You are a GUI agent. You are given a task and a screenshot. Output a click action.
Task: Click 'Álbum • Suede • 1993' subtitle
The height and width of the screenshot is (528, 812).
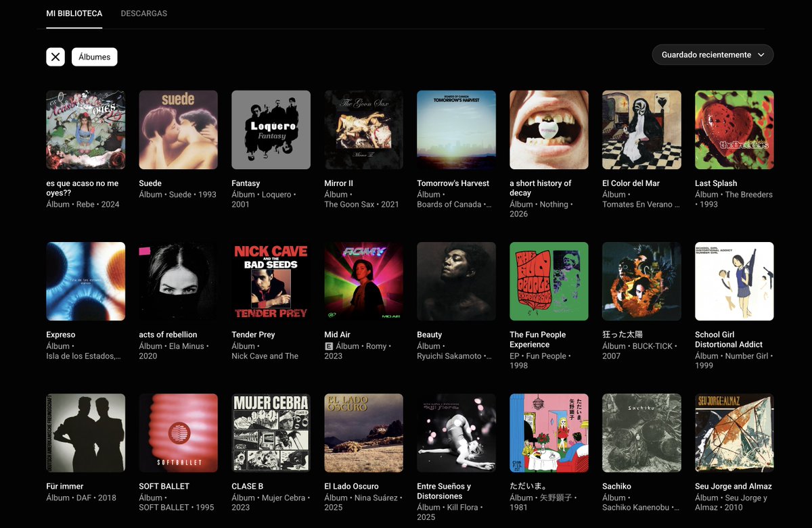tap(177, 194)
